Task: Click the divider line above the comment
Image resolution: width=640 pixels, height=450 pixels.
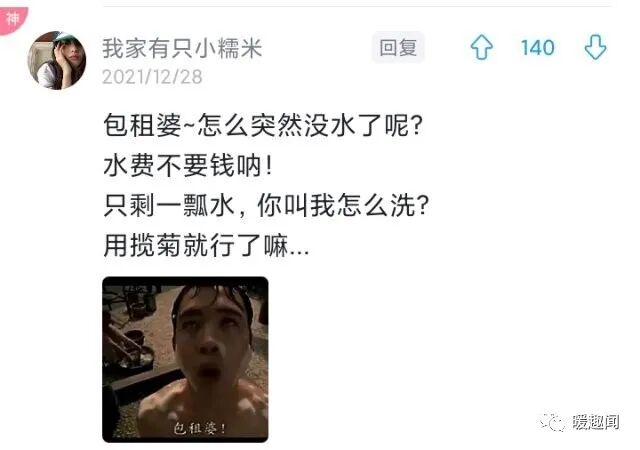Action: pyautogui.click(x=357, y=6)
